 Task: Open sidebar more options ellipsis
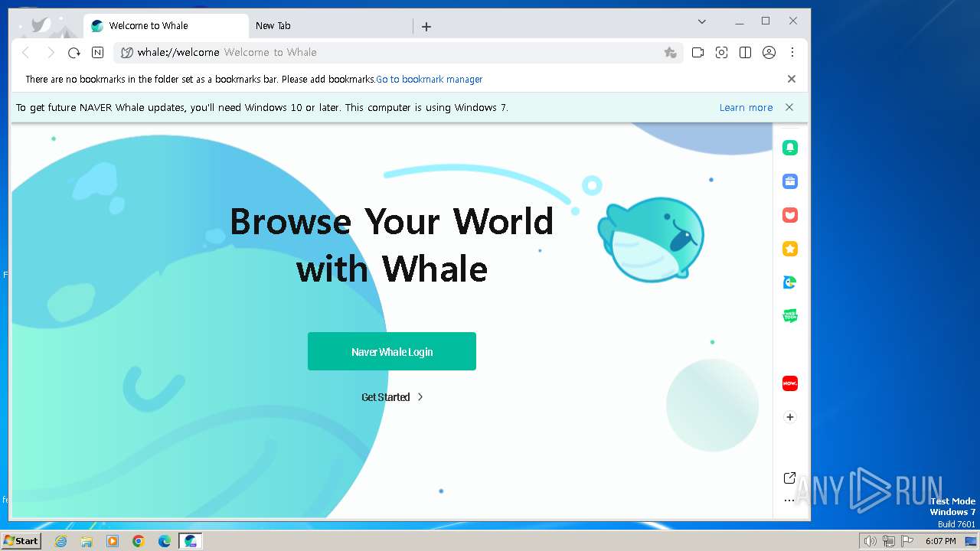pyautogui.click(x=790, y=500)
